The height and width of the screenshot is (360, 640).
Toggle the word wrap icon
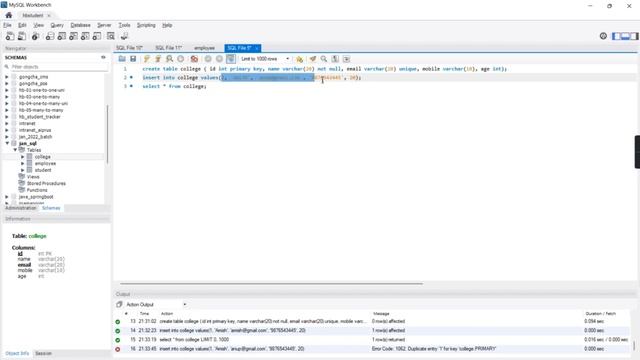click(347, 59)
